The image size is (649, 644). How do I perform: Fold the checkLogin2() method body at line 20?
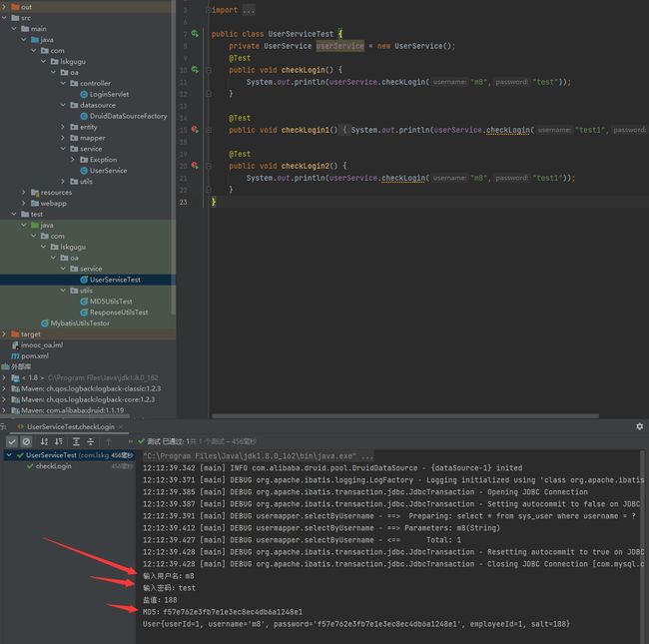(x=209, y=166)
